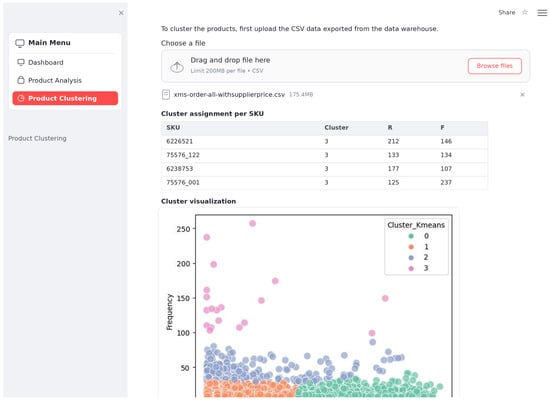Remove the uploaded xms-order CSV file
This screenshot has width=550, height=400.
(522, 94)
